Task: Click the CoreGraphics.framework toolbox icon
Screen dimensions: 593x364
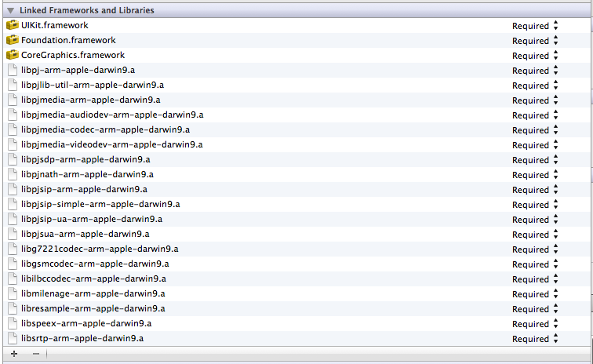Action: (x=13, y=55)
